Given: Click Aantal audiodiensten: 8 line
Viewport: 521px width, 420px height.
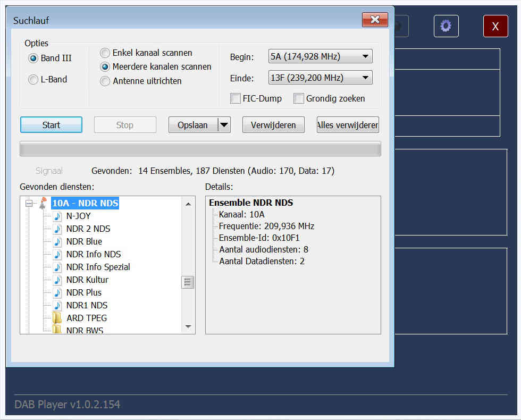Looking at the screenshot, I should [264, 249].
